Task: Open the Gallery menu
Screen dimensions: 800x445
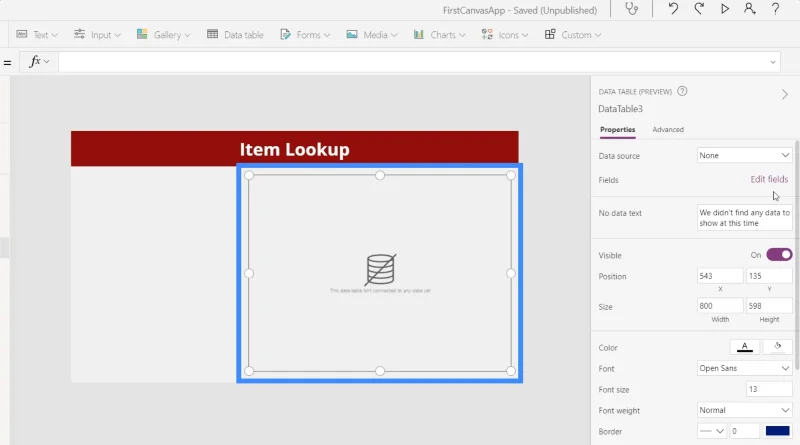Action: coord(163,35)
